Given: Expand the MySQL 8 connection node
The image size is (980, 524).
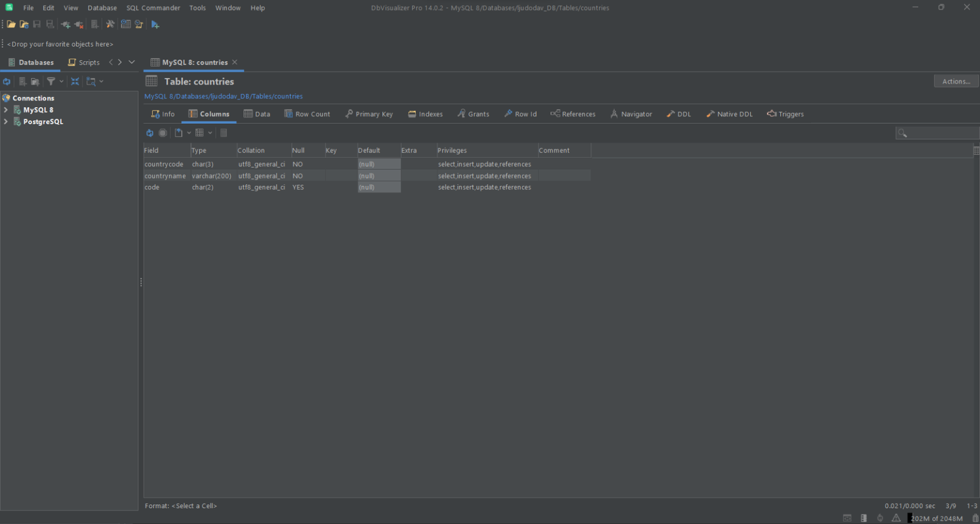Looking at the screenshot, I should coord(6,110).
